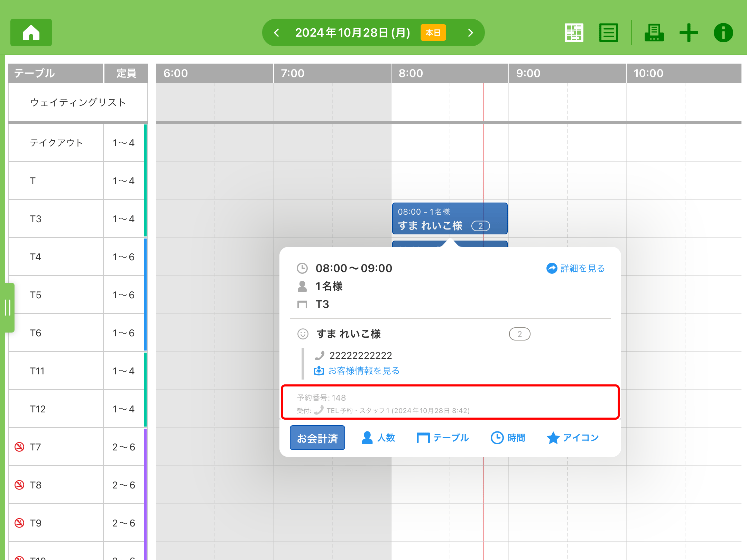
Task: Click the アイコン star option
Action: (x=573, y=438)
